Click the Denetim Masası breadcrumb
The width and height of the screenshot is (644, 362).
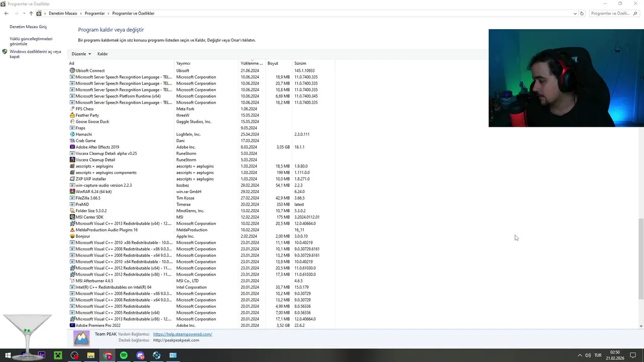pyautogui.click(x=63, y=14)
